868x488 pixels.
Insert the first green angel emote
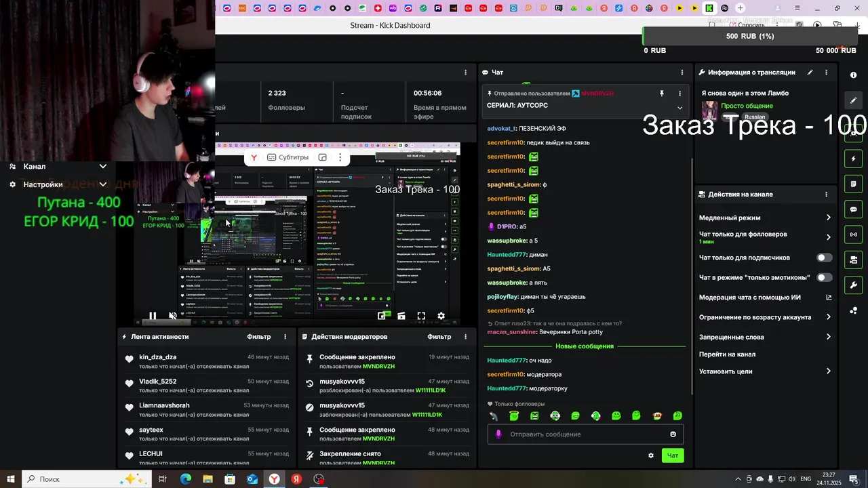coord(514,415)
